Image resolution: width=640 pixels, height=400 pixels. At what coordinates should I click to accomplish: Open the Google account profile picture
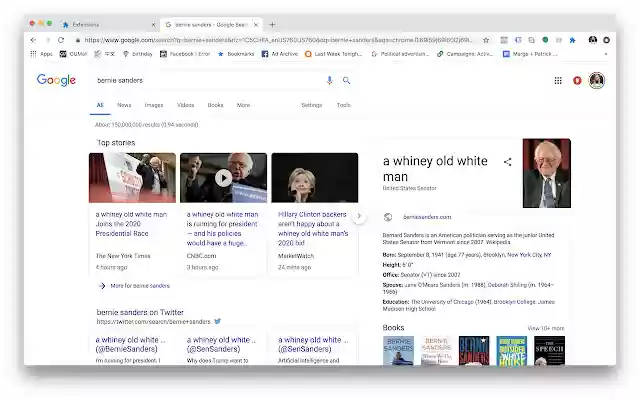pos(596,80)
